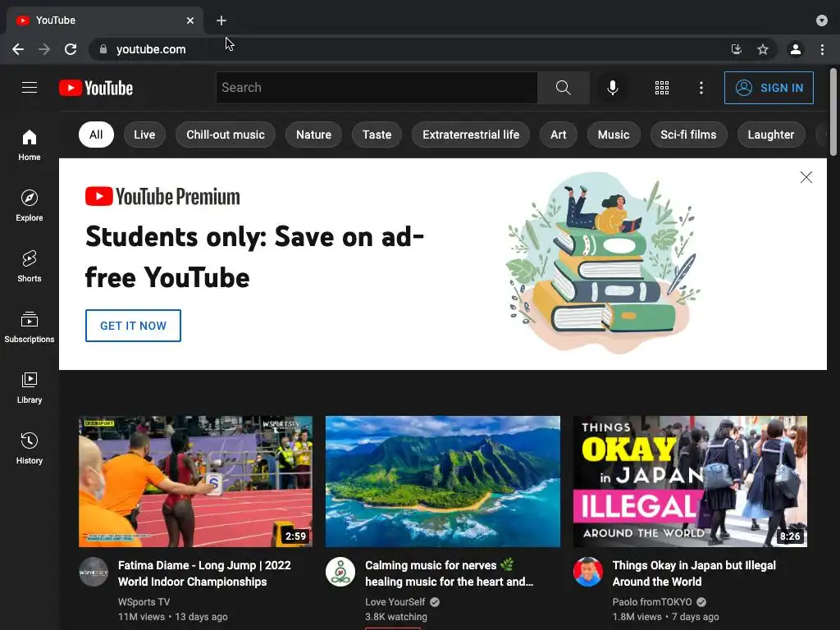Open YouTube settings three-dot menu
Viewport: 840px width, 630px height.
[x=701, y=87]
